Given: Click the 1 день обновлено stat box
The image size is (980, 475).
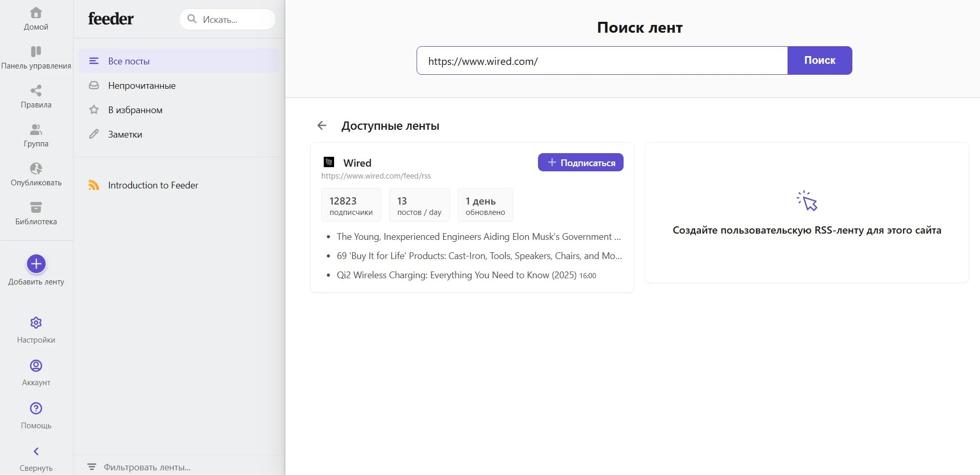Looking at the screenshot, I should pos(485,205).
